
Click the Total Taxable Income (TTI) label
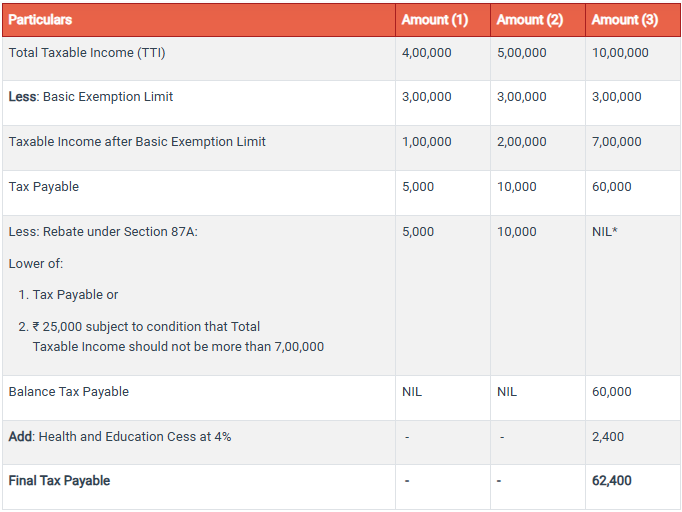pos(87,53)
